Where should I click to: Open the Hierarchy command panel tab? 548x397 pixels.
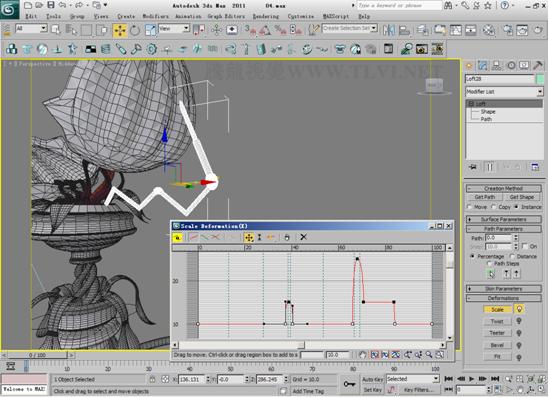click(496, 65)
